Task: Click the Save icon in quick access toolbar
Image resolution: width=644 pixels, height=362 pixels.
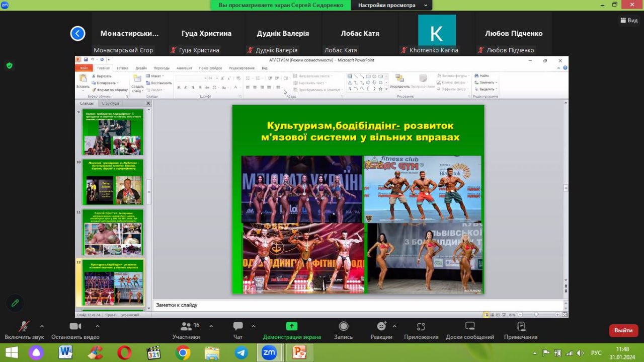Action: [86, 60]
